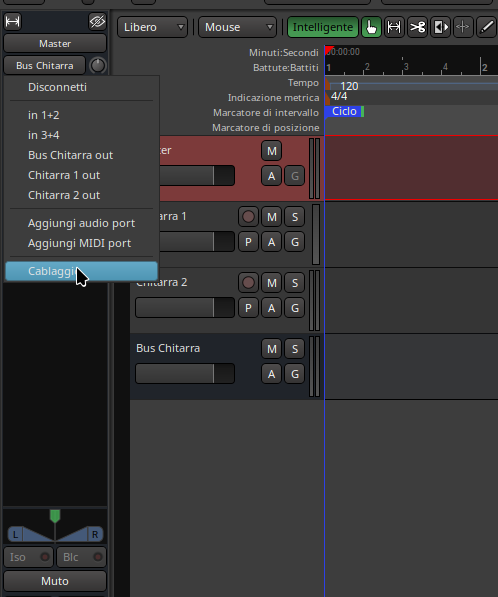Arm recording on Chitarra 1 track
This screenshot has width=498, height=597.
tap(248, 217)
